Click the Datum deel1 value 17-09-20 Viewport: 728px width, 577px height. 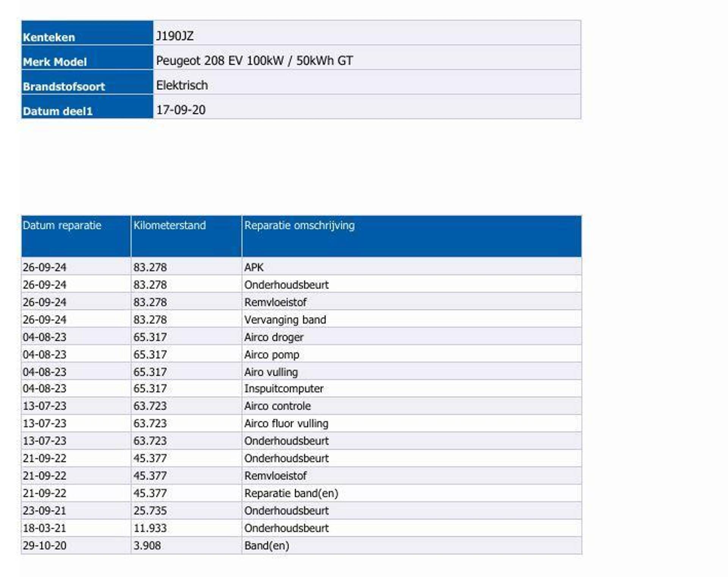(181, 110)
